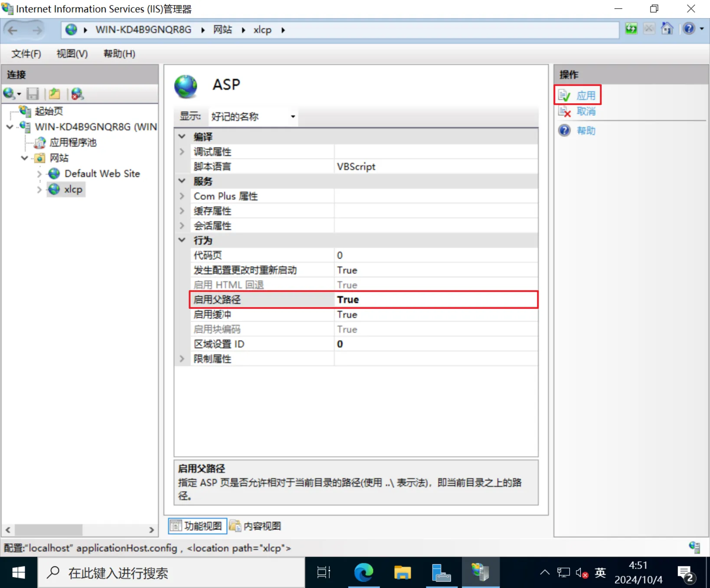The width and height of the screenshot is (710, 588).
Task: Expand the Caching properties row
Action: click(x=182, y=211)
